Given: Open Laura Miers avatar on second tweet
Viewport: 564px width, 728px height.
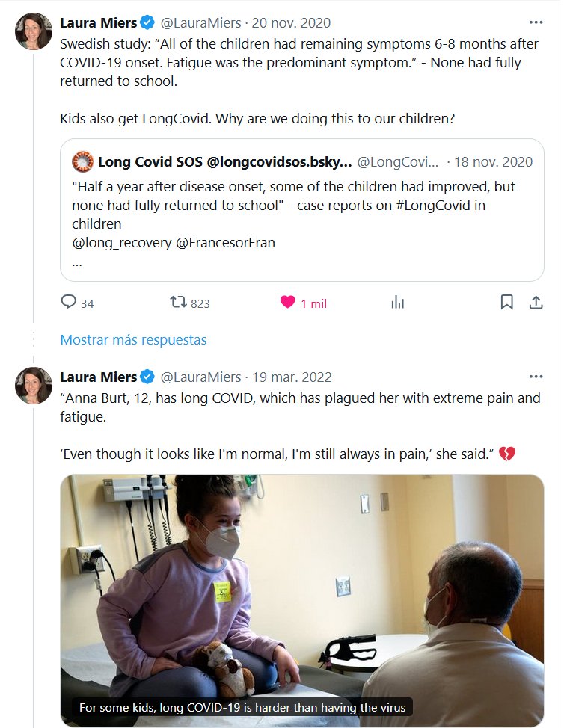Looking at the screenshot, I should point(34,386).
